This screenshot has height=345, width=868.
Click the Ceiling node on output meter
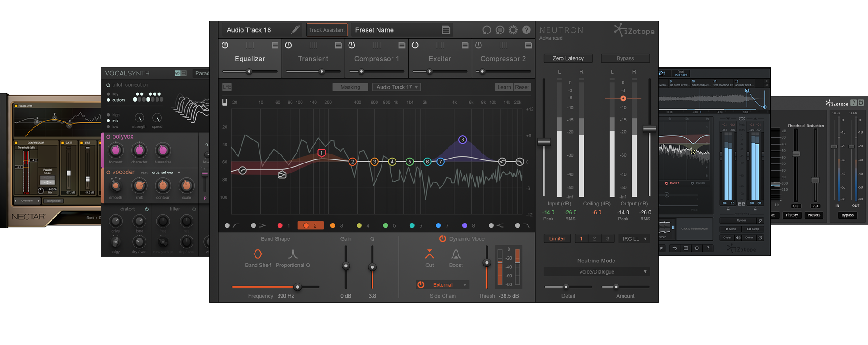[x=623, y=98]
